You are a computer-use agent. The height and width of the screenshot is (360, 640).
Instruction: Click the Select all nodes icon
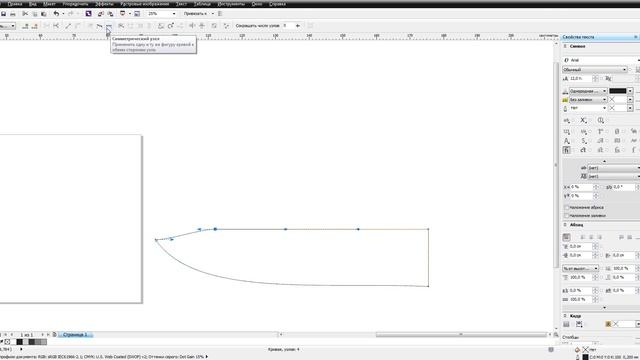pyautogui.click(x=226, y=26)
